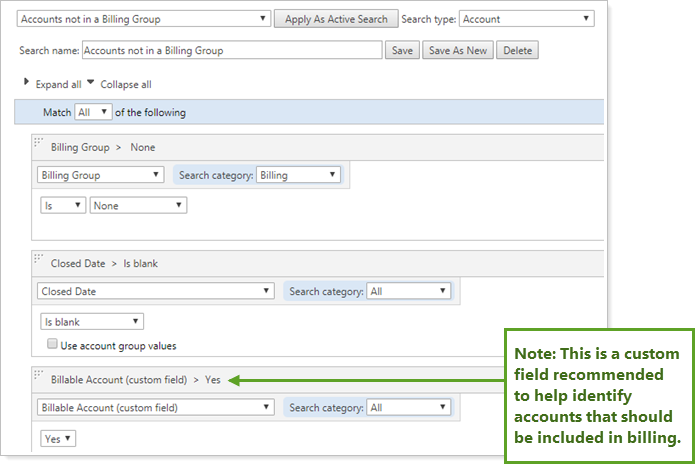Change Search category Billing dropdown
Image resolution: width=696 pixels, height=465 pixels.
point(298,175)
